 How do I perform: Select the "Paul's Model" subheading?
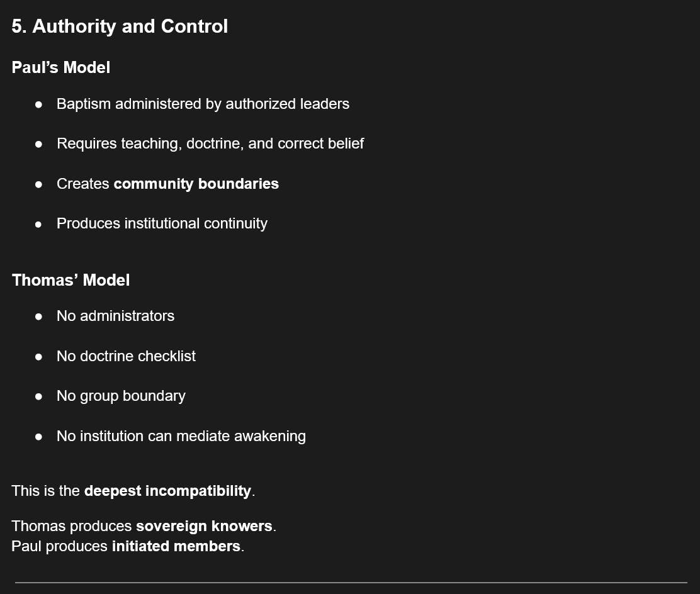(x=61, y=67)
